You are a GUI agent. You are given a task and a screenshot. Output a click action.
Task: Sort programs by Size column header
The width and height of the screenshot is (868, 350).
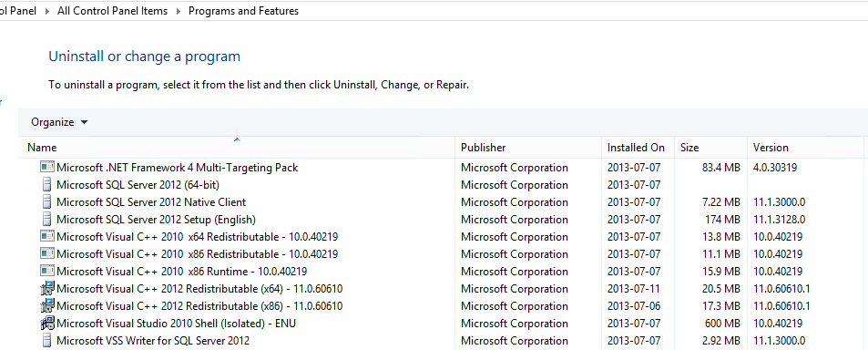click(x=710, y=148)
